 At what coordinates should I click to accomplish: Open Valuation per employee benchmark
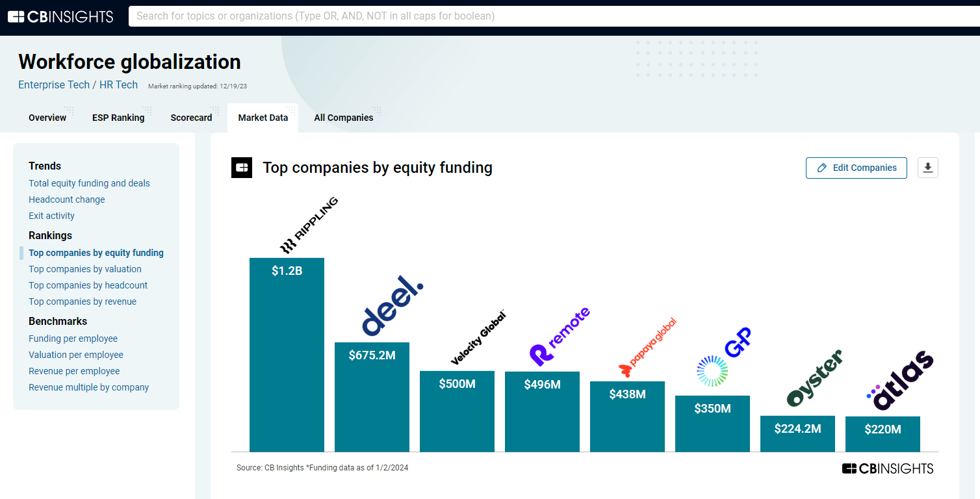(76, 355)
